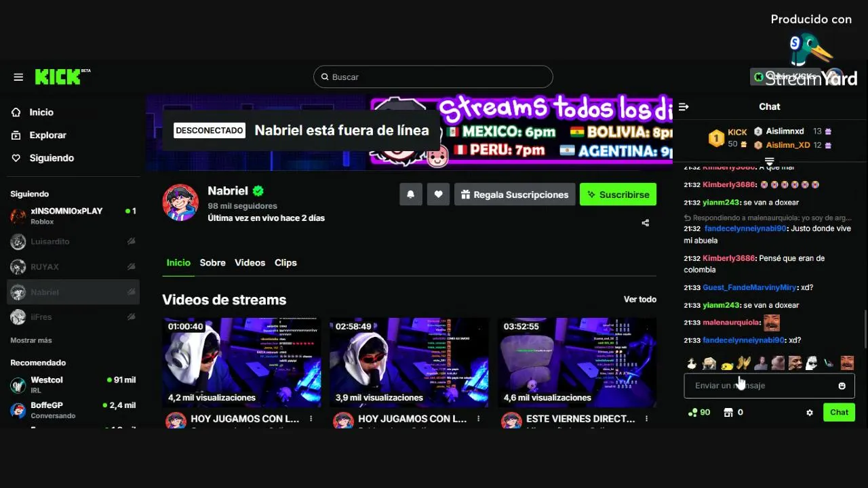Open the RUYAX channel in the sidebar

(73, 266)
